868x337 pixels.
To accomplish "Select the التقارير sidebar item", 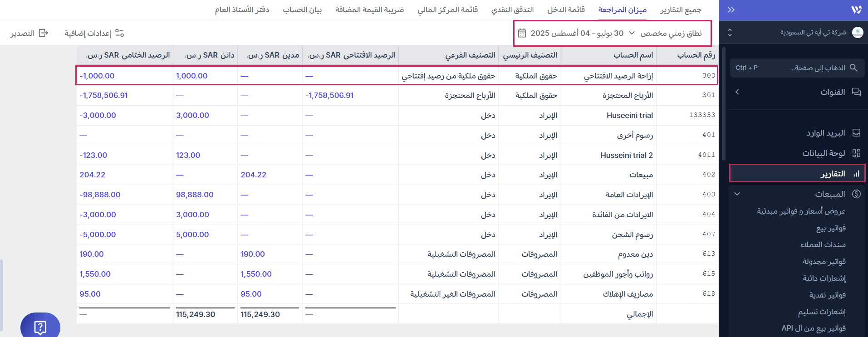I will 833,174.
